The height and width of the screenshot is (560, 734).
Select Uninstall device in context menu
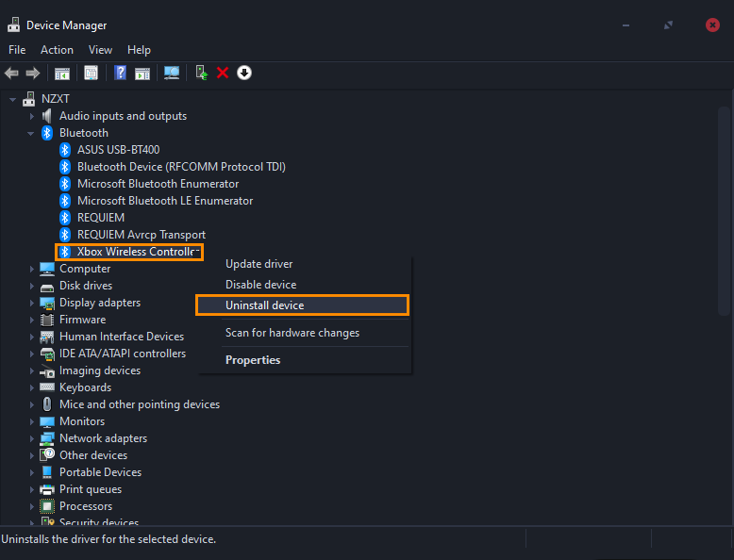tap(303, 305)
